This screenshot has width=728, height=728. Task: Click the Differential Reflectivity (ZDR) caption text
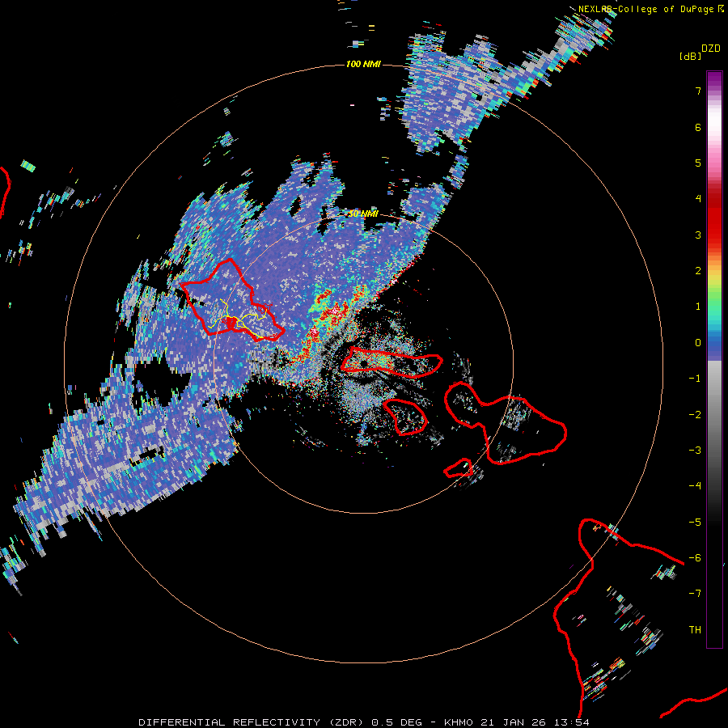pos(252,722)
